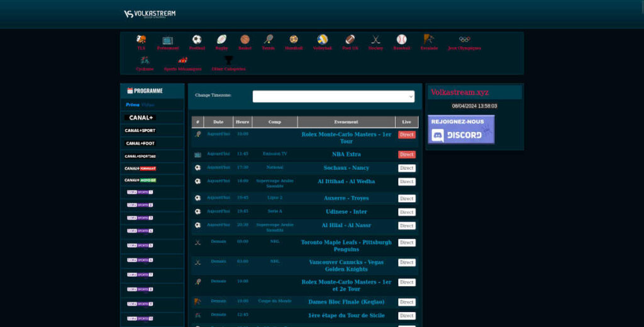Select beIN Sports 3 channel
Image resolution: width=644 pixels, height=327 pixels.
(140, 218)
